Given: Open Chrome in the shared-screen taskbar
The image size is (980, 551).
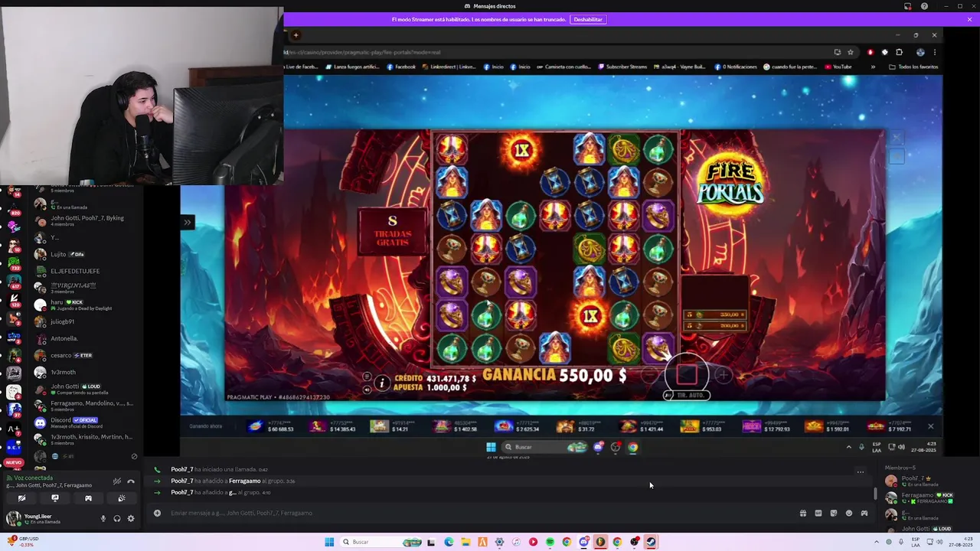Looking at the screenshot, I should [633, 447].
